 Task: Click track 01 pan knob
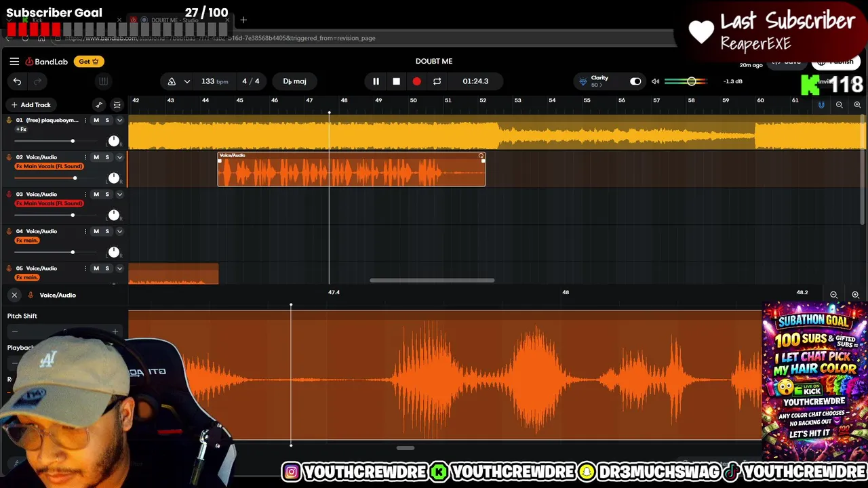pos(113,141)
